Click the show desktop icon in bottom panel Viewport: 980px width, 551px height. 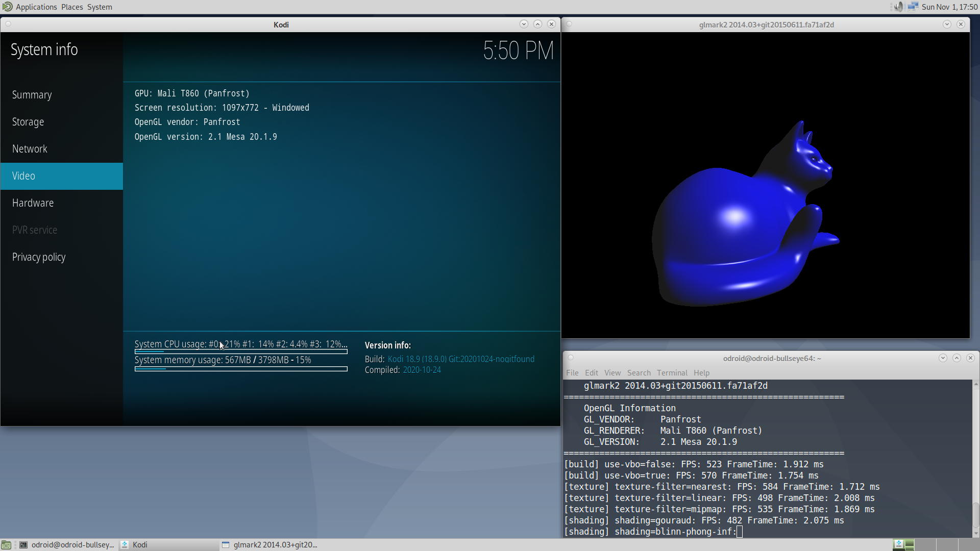[6, 545]
